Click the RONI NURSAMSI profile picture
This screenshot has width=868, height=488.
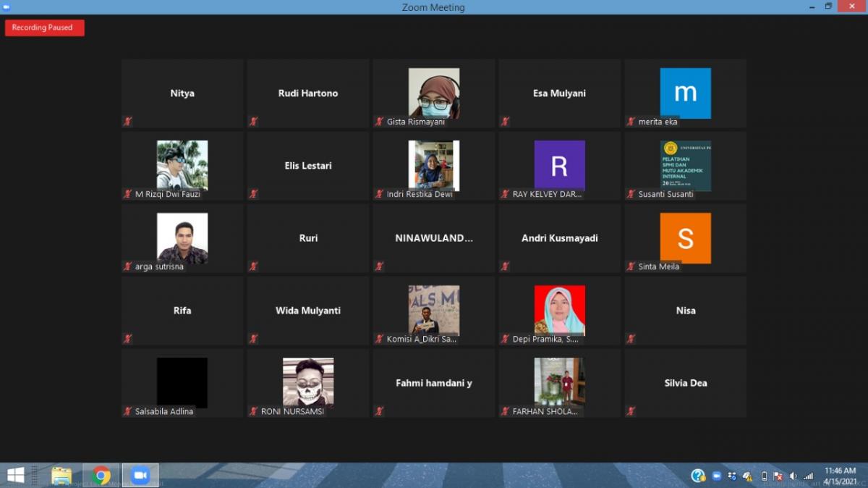pyautogui.click(x=308, y=382)
